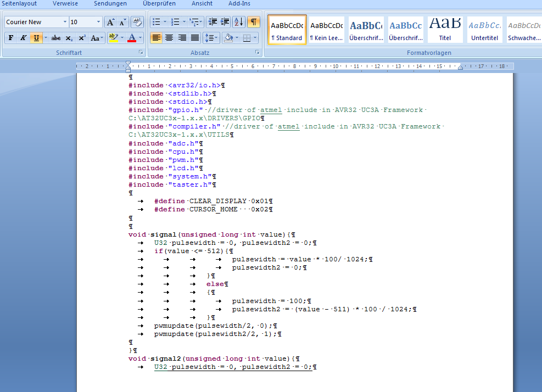Open font size dropdown
The width and height of the screenshot is (542, 392).
pos(98,22)
